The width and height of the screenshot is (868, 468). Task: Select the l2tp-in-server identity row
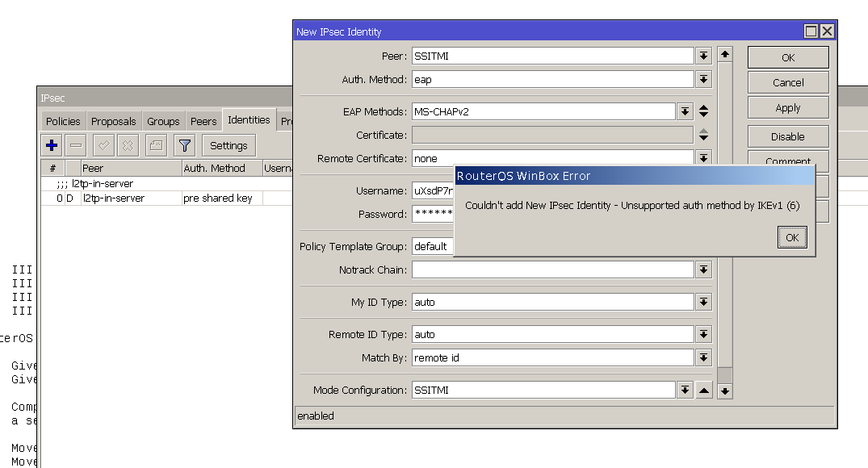click(x=166, y=198)
